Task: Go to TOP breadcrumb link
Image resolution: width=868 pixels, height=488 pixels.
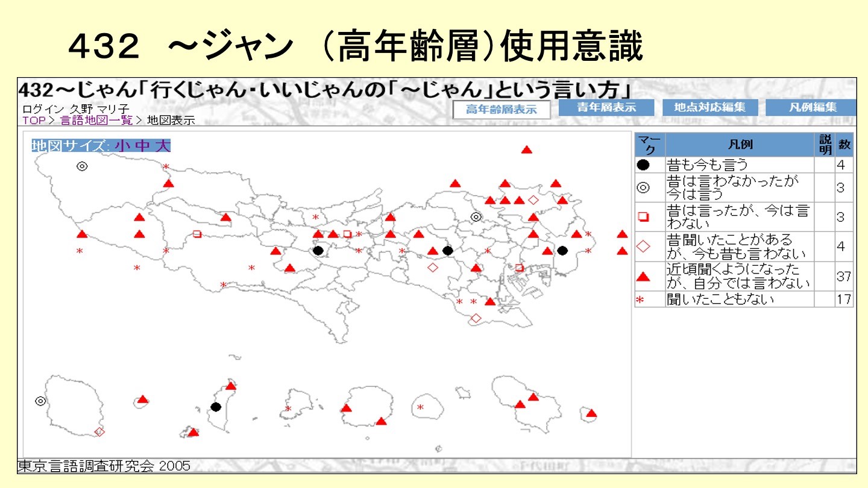Action: click(x=34, y=120)
